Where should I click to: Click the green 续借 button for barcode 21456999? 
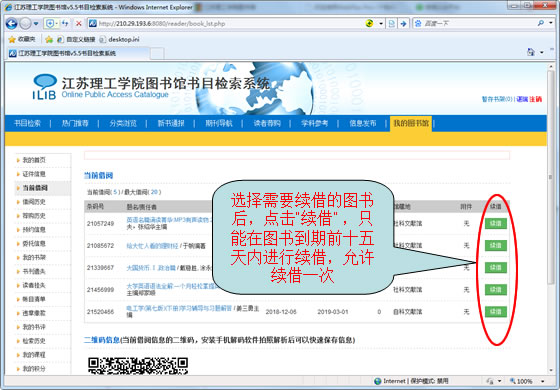tap(496, 290)
